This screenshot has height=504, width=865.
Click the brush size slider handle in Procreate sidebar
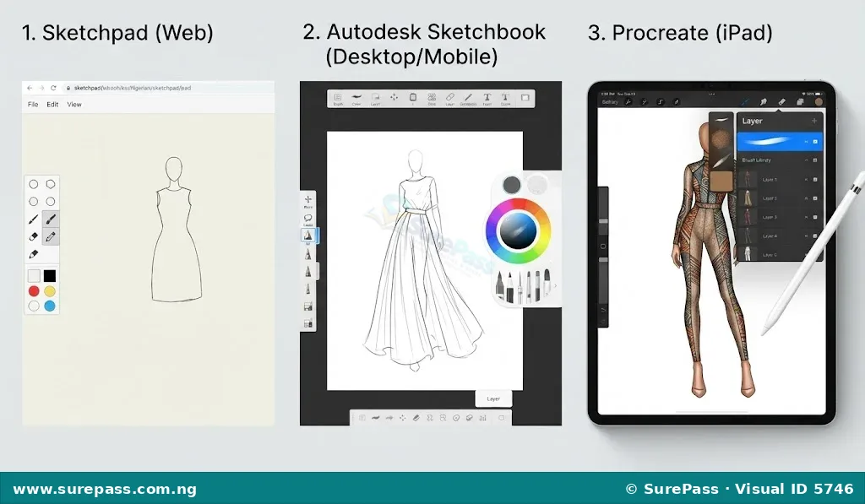[x=603, y=220]
